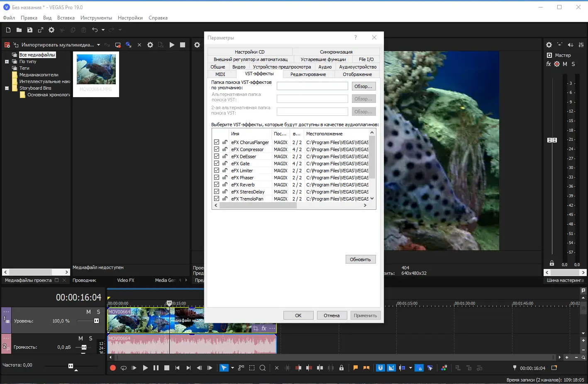
Task: Open the import multimedia dropdown arrow
Action: point(98,45)
